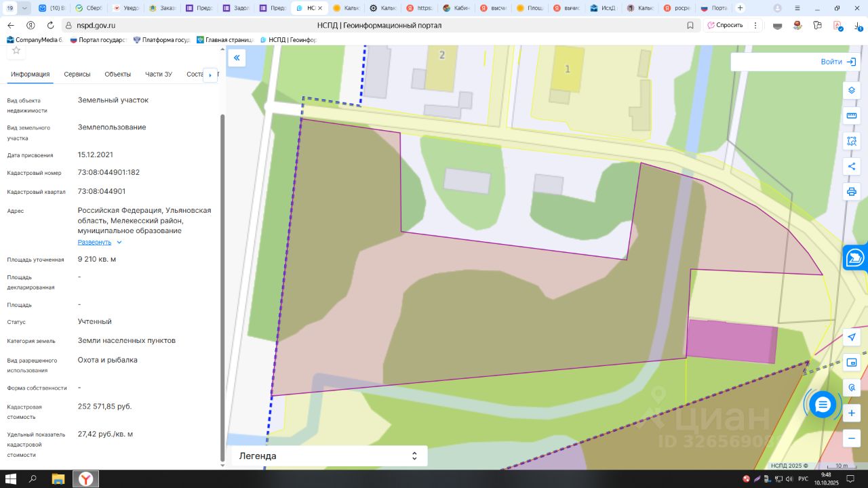Click the cadastral value 252 571,85 руб.

(105, 407)
